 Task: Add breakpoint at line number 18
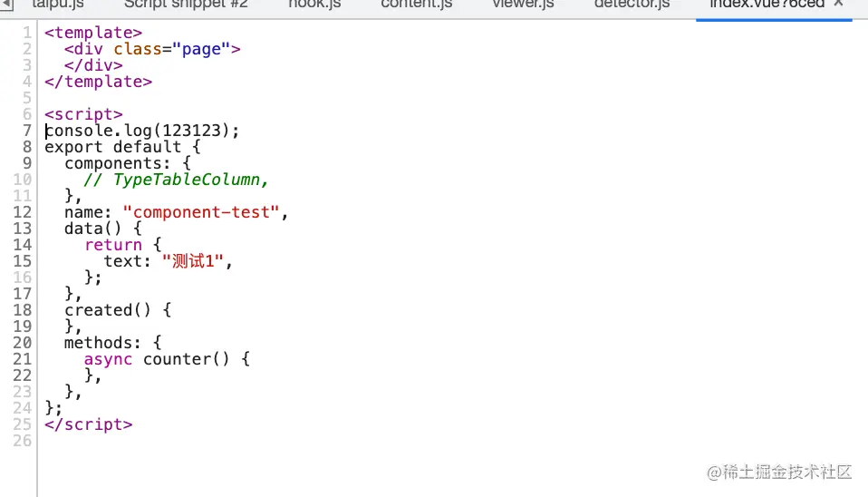pyautogui.click(x=22, y=310)
